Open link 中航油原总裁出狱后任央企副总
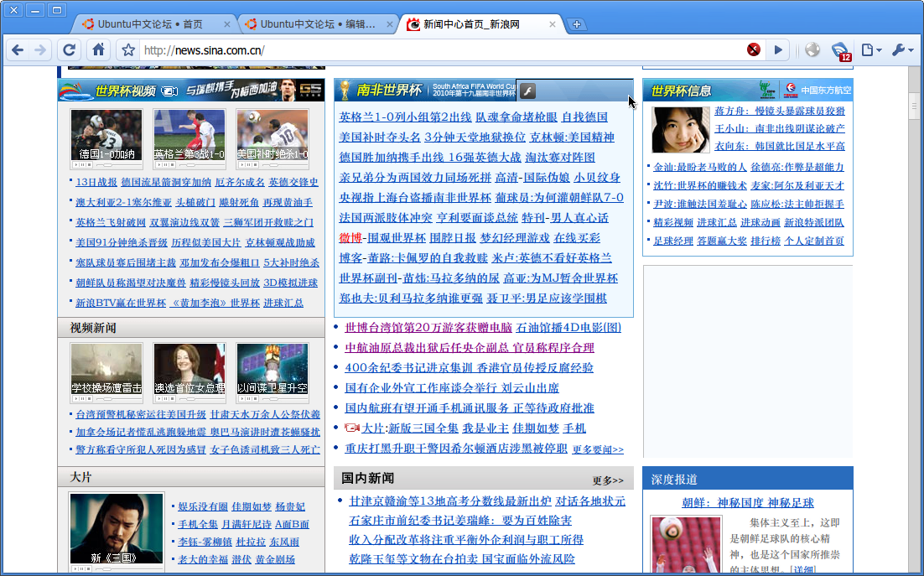The image size is (924, 576). (427, 347)
